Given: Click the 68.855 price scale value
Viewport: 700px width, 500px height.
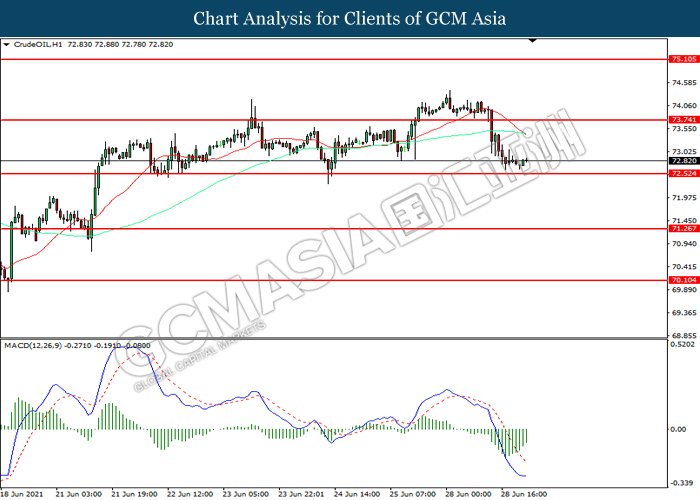Looking at the screenshot, I should point(684,336).
